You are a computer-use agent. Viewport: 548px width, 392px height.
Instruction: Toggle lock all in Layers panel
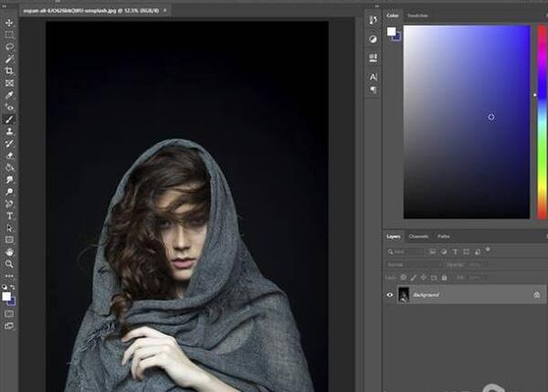(444, 278)
